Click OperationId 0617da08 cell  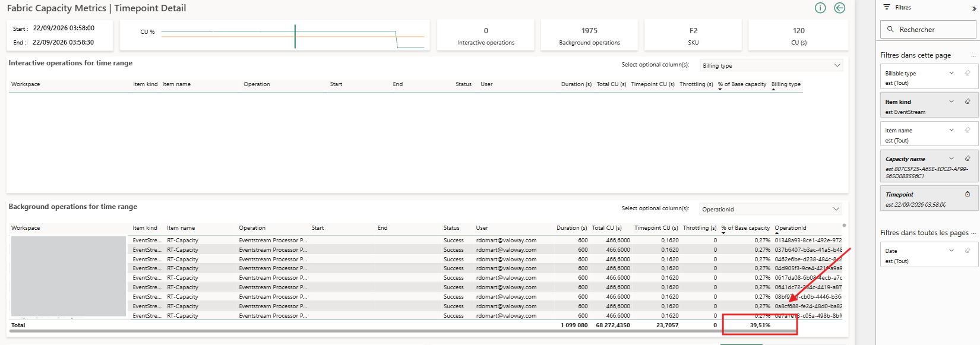tap(808, 278)
